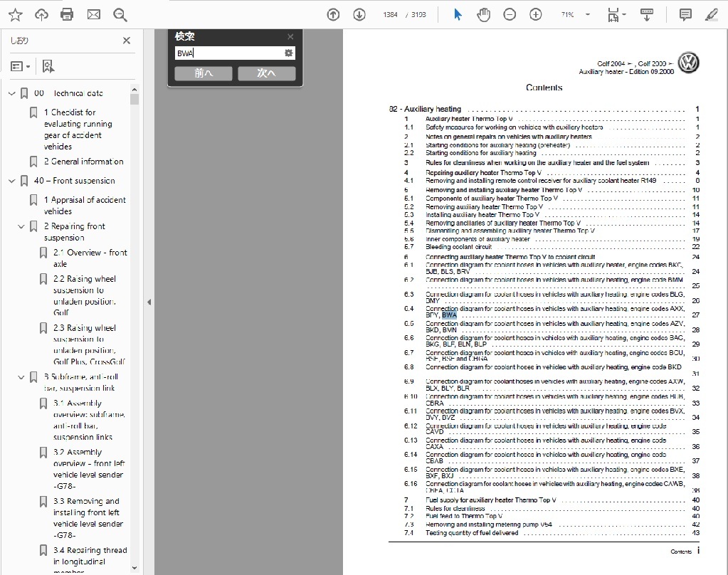Click the total page count 3193
The width and height of the screenshot is (728, 575).
[x=418, y=15]
